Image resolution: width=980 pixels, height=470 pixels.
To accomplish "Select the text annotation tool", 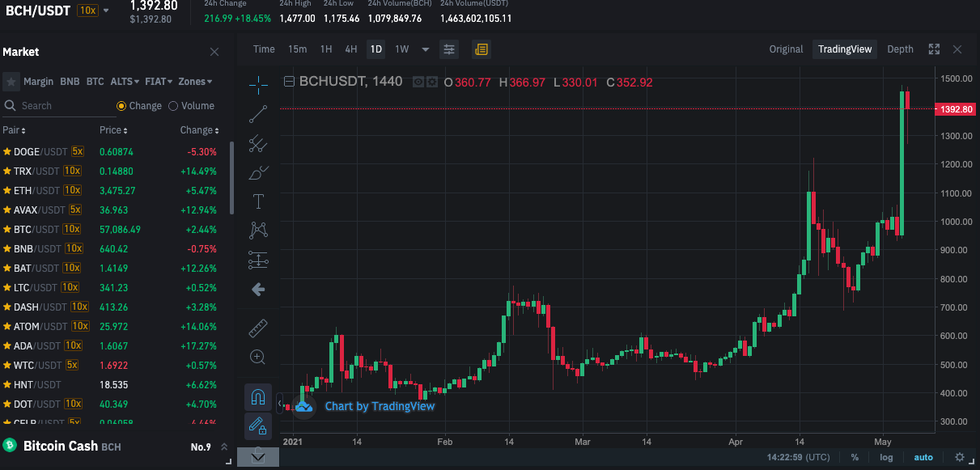I will pos(258,201).
